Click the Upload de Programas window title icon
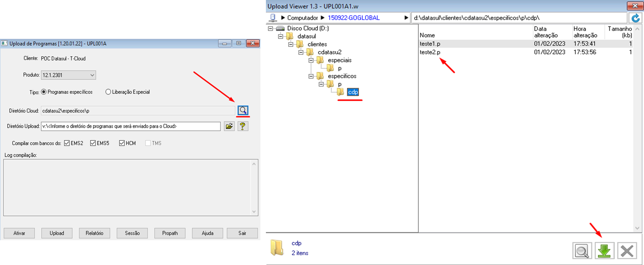This screenshot has width=644, height=265. 4,43
